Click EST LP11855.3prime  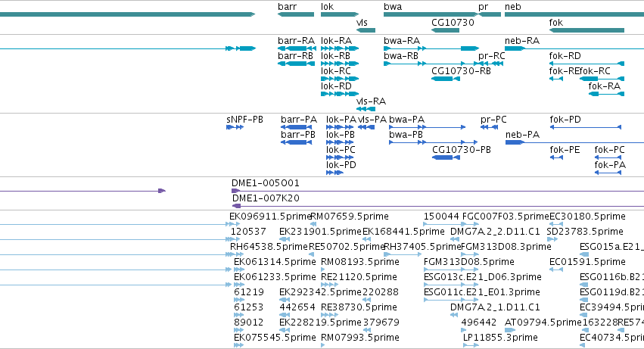tap(500, 338)
